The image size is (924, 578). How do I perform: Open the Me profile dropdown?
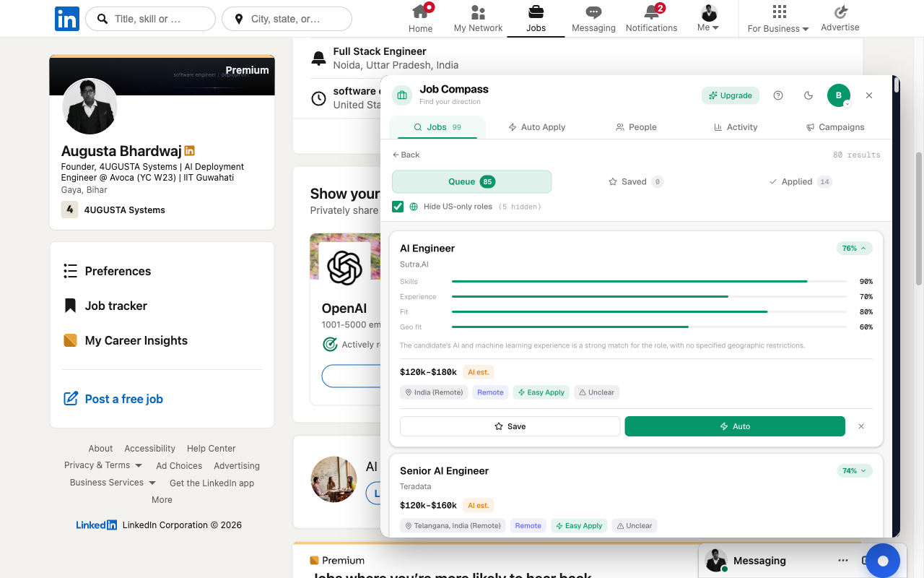pyautogui.click(x=709, y=19)
